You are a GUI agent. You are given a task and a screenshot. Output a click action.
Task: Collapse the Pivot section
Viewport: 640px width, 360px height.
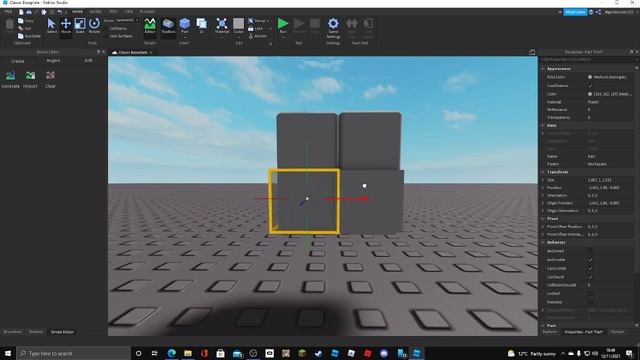click(543, 218)
